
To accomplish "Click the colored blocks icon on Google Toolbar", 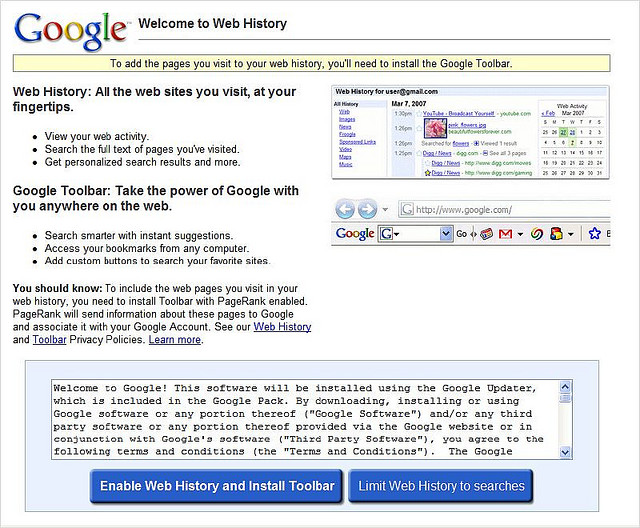I will (556, 234).
